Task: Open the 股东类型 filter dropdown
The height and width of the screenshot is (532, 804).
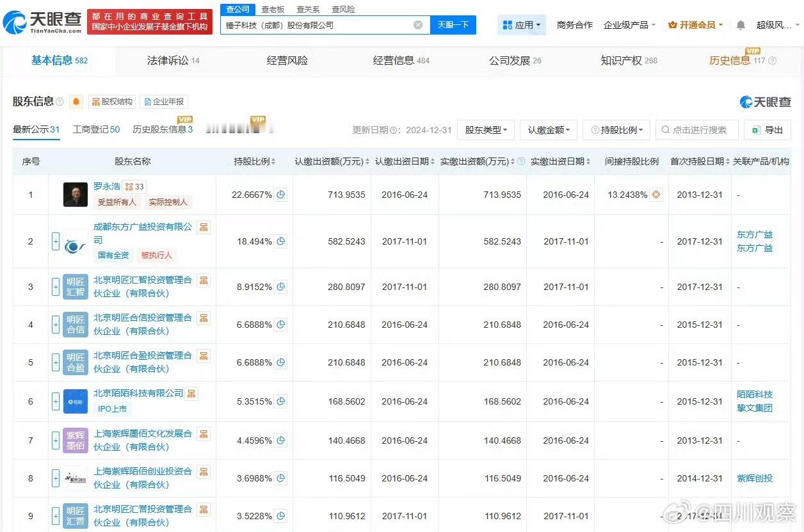Action: pos(486,130)
